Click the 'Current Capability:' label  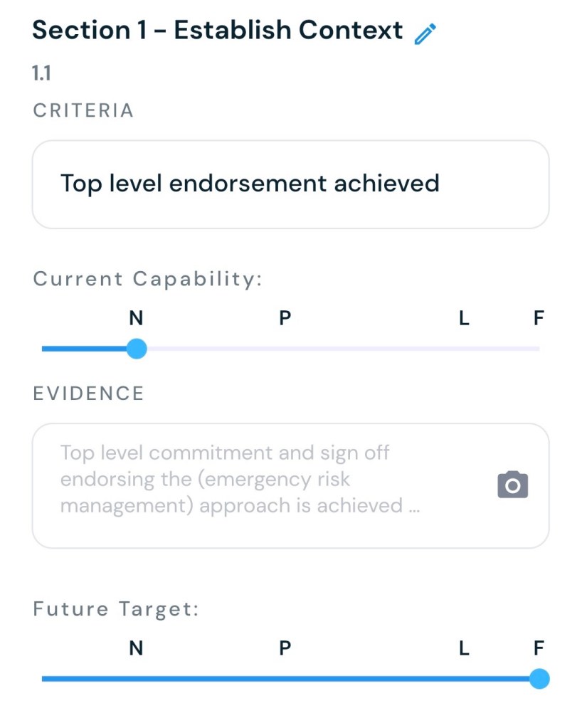tap(148, 279)
